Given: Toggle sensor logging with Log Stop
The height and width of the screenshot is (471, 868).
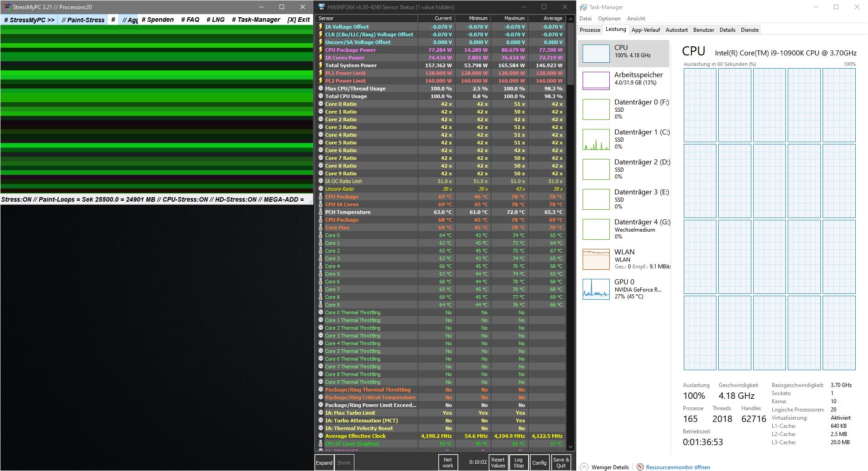Looking at the screenshot, I should pyautogui.click(x=519, y=462).
